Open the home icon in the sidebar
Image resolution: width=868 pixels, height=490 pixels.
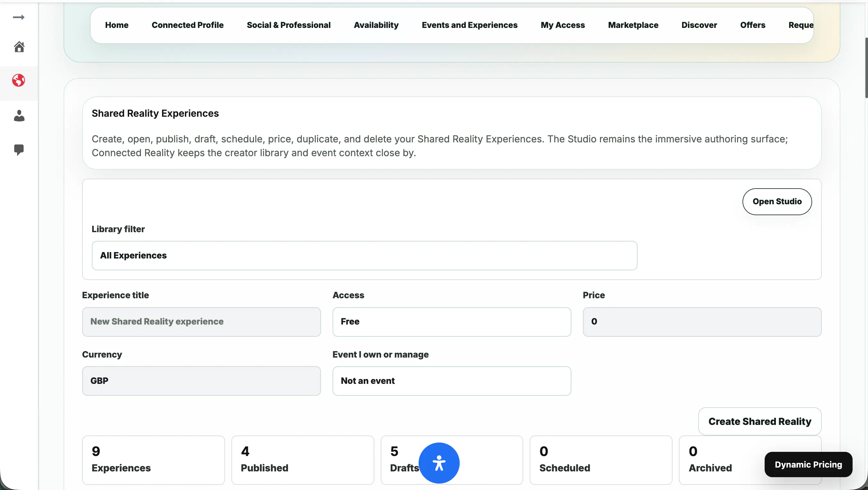coord(19,47)
